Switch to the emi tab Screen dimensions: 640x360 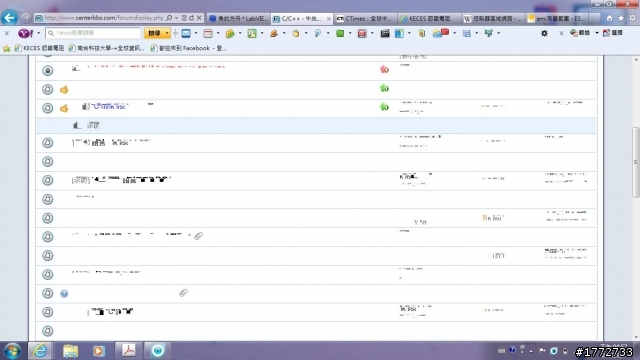pos(557,19)
